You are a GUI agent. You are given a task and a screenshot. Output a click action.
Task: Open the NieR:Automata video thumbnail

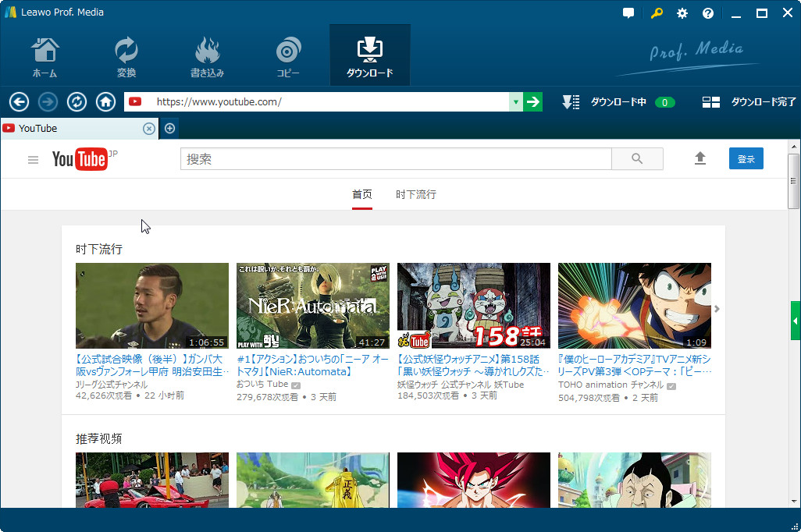313,306
